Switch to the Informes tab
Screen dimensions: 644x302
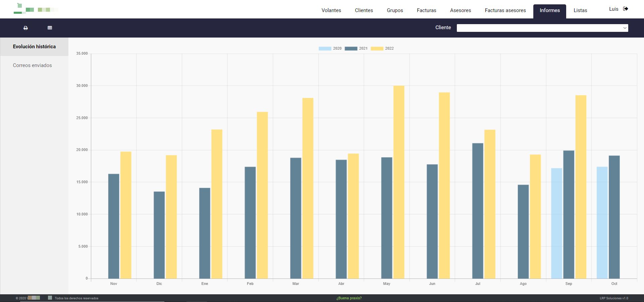point(549,10)
